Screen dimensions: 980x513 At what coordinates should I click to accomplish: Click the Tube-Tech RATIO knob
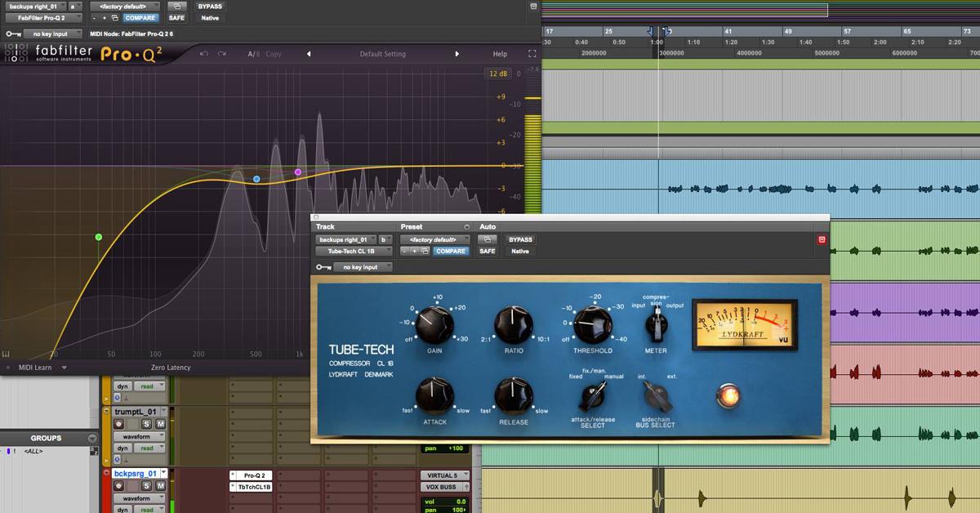pyautogui.click(x=513, y=324)
